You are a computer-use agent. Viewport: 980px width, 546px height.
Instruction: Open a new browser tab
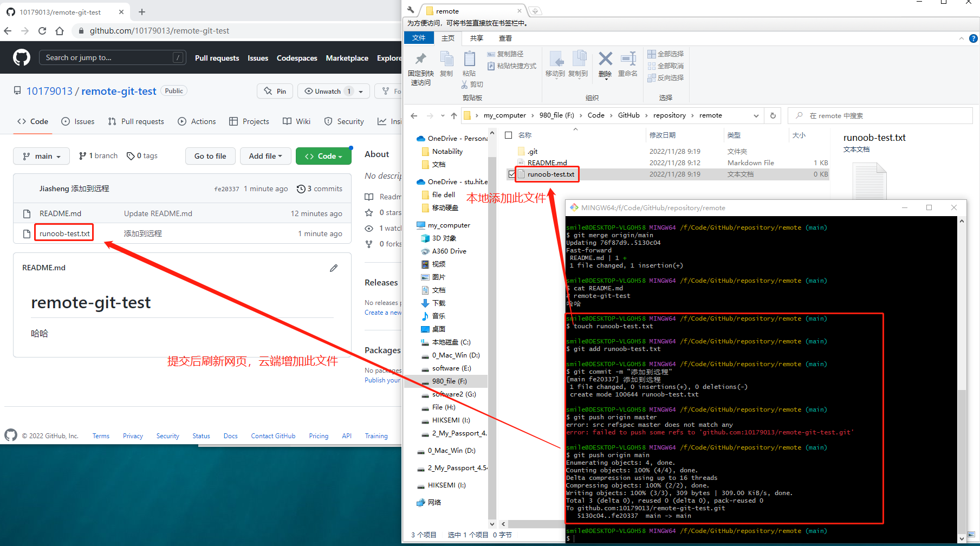142,12
